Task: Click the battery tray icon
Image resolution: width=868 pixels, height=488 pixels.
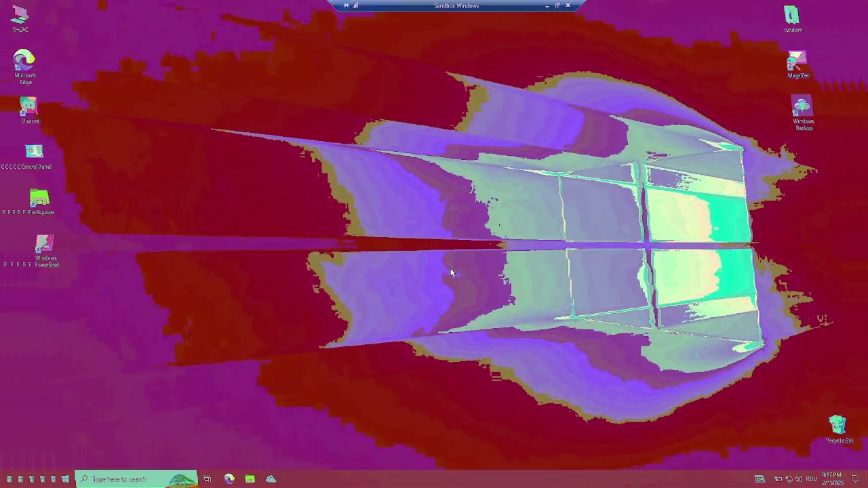Action: pyautogui.click(x=778, y=479)
